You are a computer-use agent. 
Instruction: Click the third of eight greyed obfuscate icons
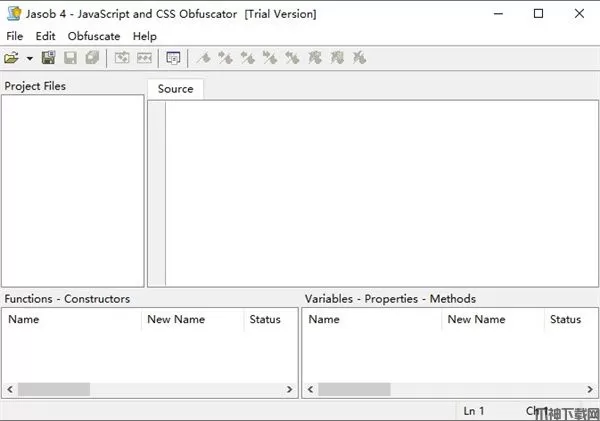[x=248, y=58]
